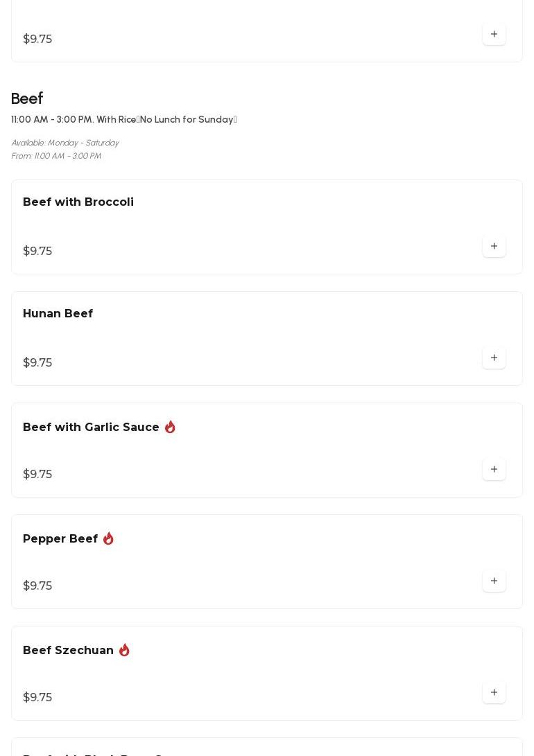Image resolution: width=534 pixels, height=756 pixels.
Task: Add Beef Szechuan to cart
Action: [x=494, y=692]
